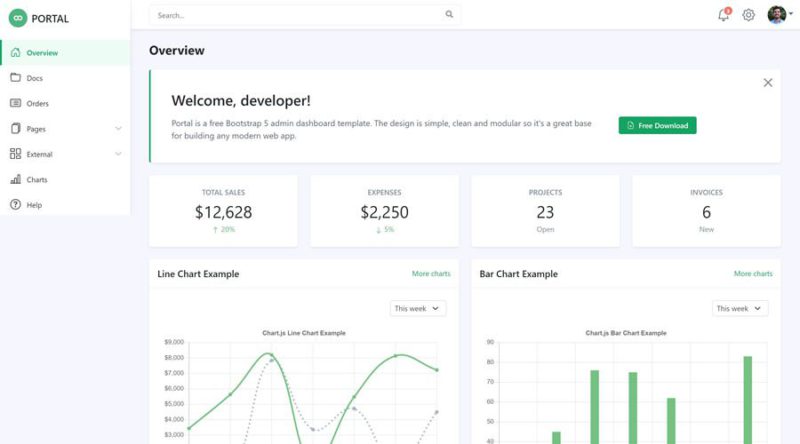Open the user avatar profile menu
Viewport: 800px width, 444px height.
pyautogui.click(x=777, y=15)
